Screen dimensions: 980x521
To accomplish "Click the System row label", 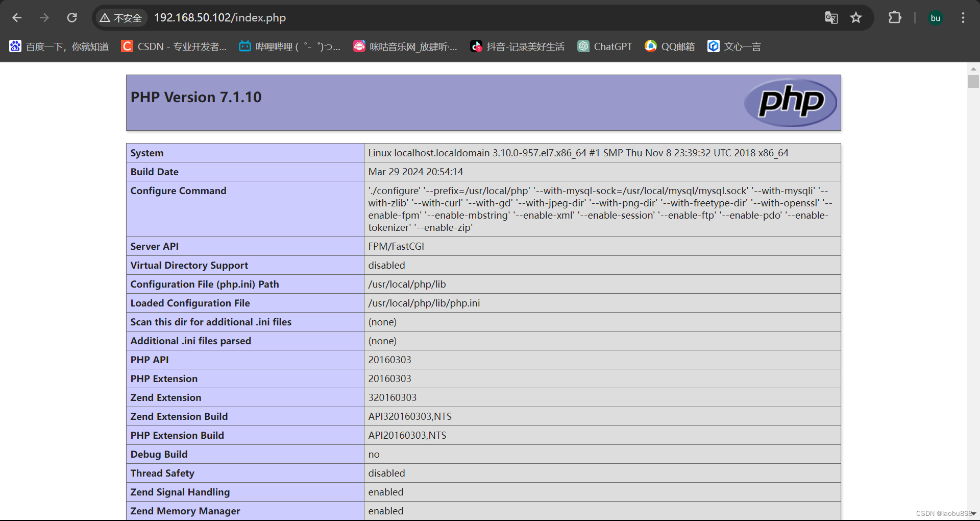I will tap(147, 153).
